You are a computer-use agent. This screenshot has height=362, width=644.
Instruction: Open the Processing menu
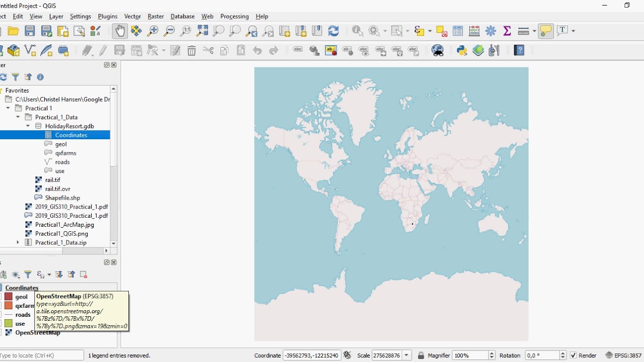tap(234, 16)
